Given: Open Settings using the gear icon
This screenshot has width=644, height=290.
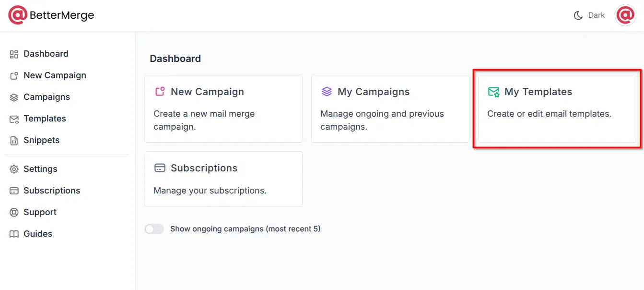Looking at the screenshot, I should coord(13,169).
